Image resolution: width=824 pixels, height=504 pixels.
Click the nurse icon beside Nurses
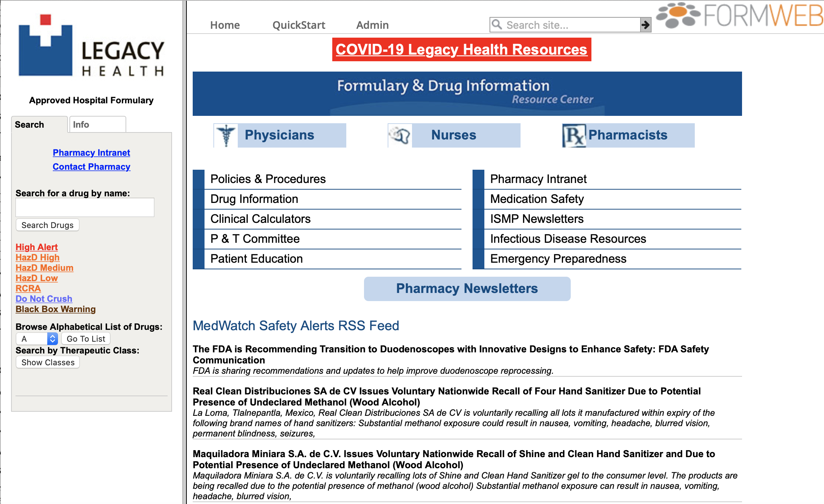coord(400,135)
